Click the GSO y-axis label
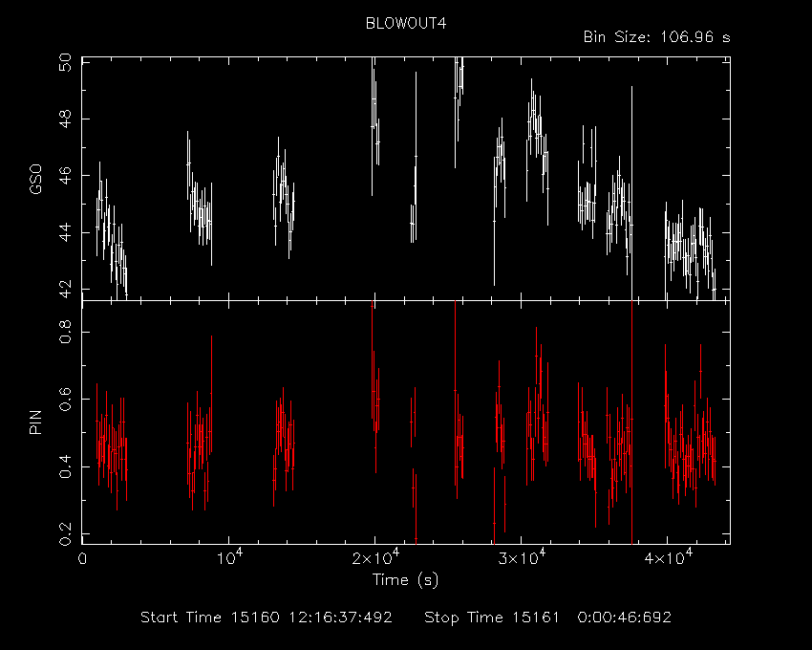 (35, 179)
